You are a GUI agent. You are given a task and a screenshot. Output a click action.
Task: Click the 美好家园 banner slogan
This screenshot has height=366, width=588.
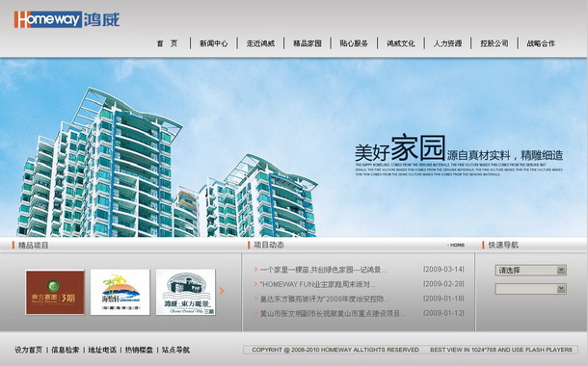(x=400, y=148)
